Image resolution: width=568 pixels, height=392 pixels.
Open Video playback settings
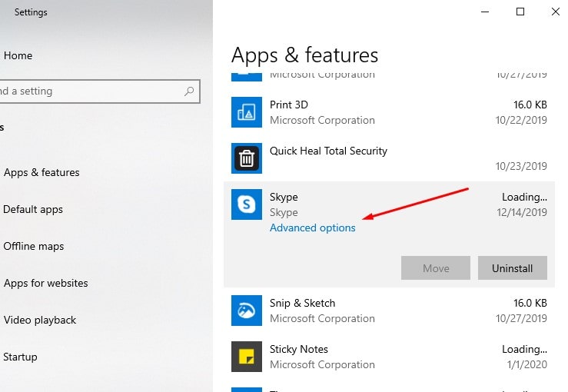click(40, 321)
